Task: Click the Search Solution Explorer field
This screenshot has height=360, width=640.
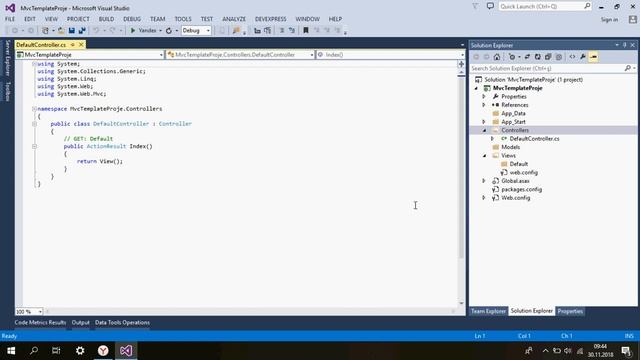Action: tap(553, 68)
